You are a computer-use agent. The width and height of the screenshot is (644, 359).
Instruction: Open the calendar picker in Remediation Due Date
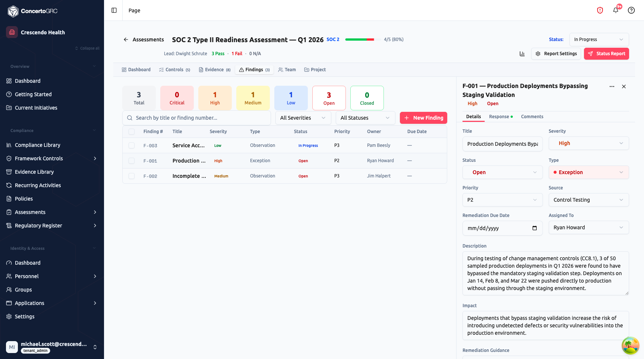pyautogui.click(x=534, y=228)
